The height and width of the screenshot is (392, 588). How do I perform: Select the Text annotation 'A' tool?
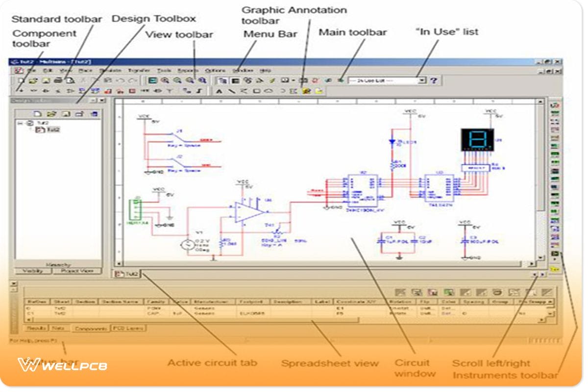point(219,91)
